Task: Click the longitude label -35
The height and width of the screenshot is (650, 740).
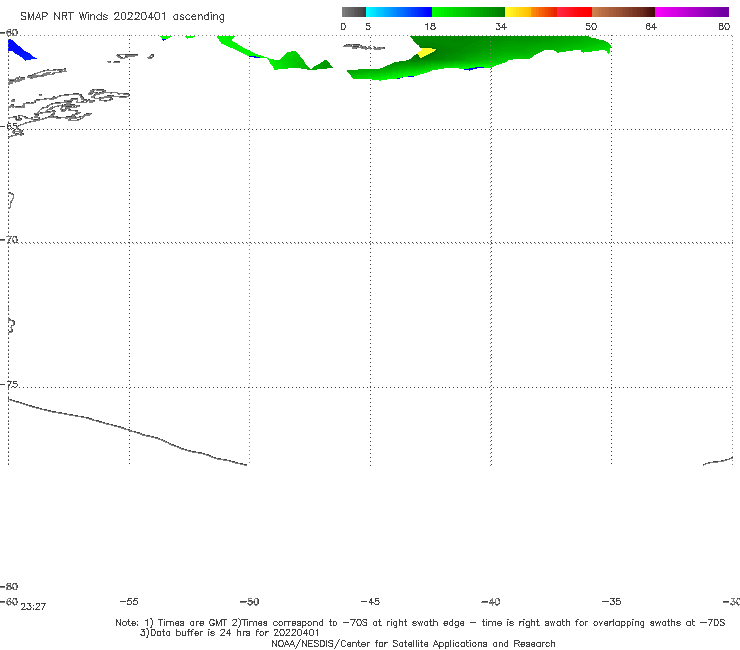Action: [x=611, y=601]
